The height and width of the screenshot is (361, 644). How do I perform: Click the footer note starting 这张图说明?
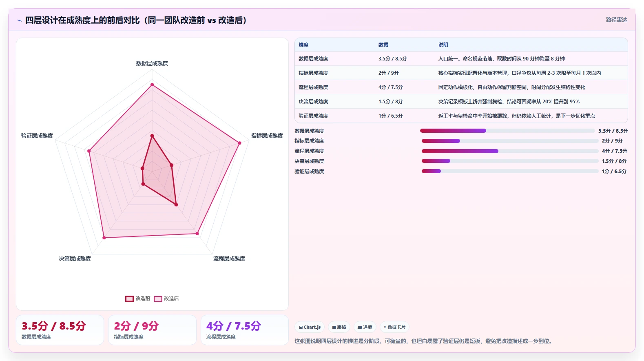[424, 341]
